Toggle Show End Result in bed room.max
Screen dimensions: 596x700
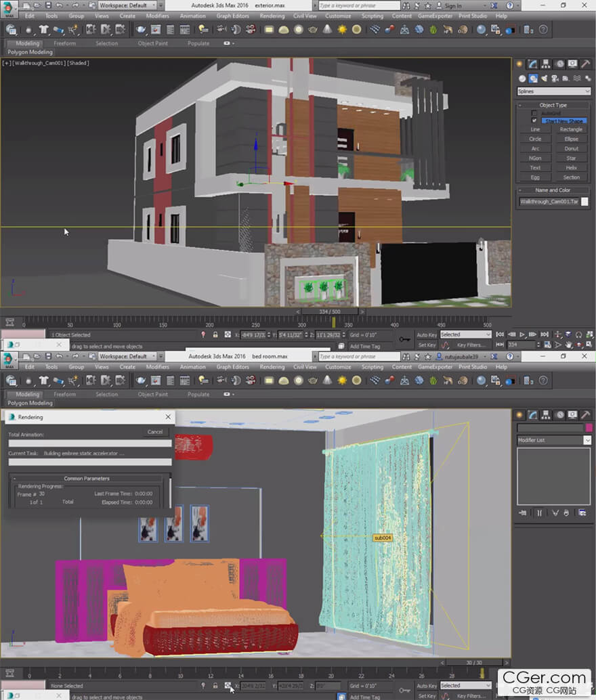point(539,513)
